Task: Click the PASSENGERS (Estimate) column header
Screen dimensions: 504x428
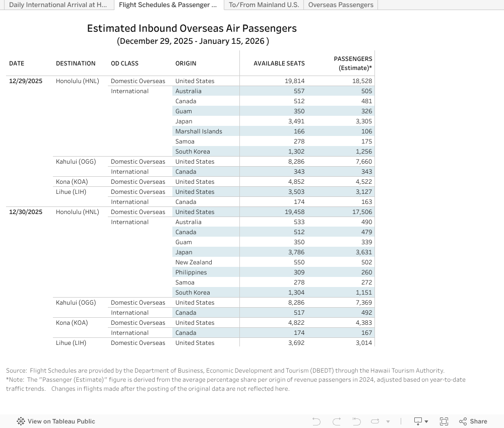Action: (353, 63)
